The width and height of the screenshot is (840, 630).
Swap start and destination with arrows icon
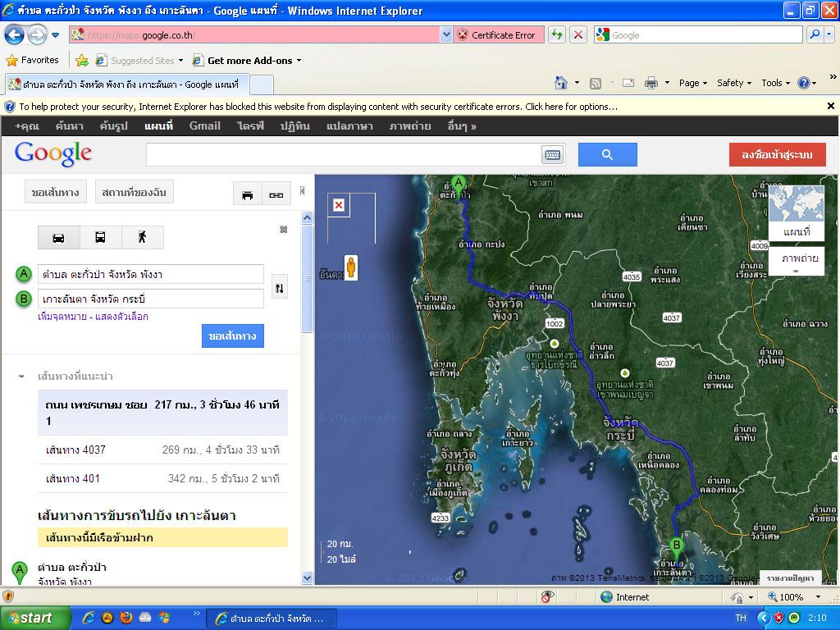(279, 288)
